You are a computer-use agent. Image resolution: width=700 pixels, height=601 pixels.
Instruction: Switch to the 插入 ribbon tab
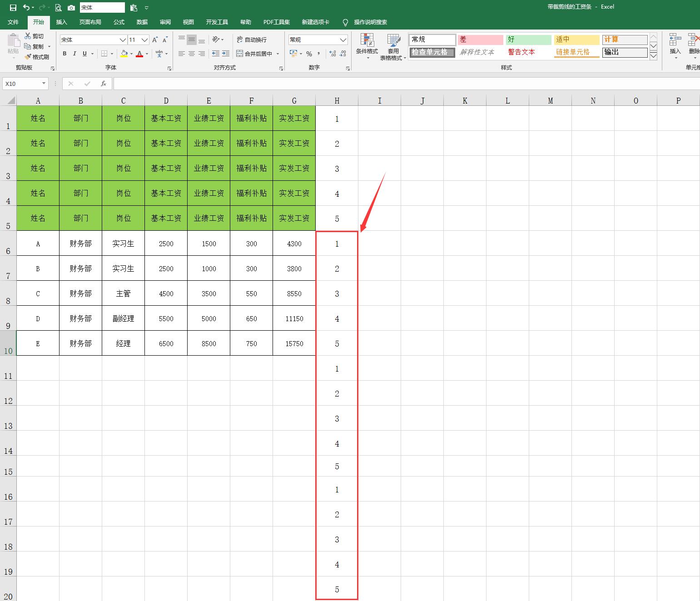pos(61,22)
